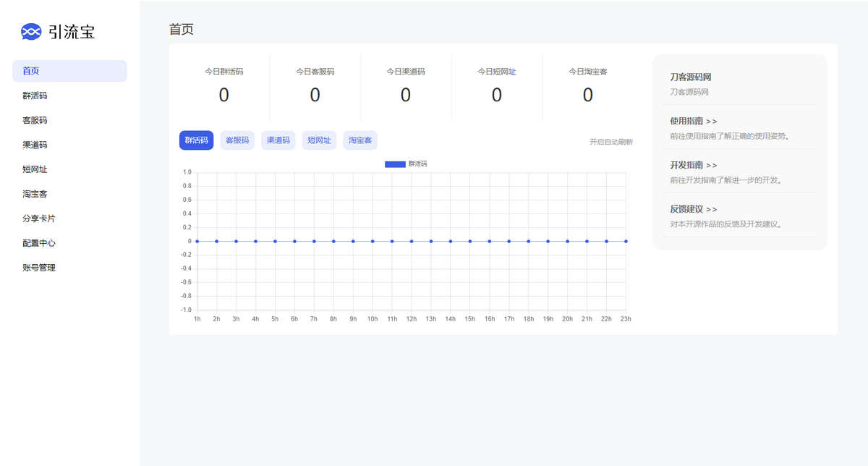868x466 pixels.
Task: Open the 首页 sidebar item
Action: (69, 71)
